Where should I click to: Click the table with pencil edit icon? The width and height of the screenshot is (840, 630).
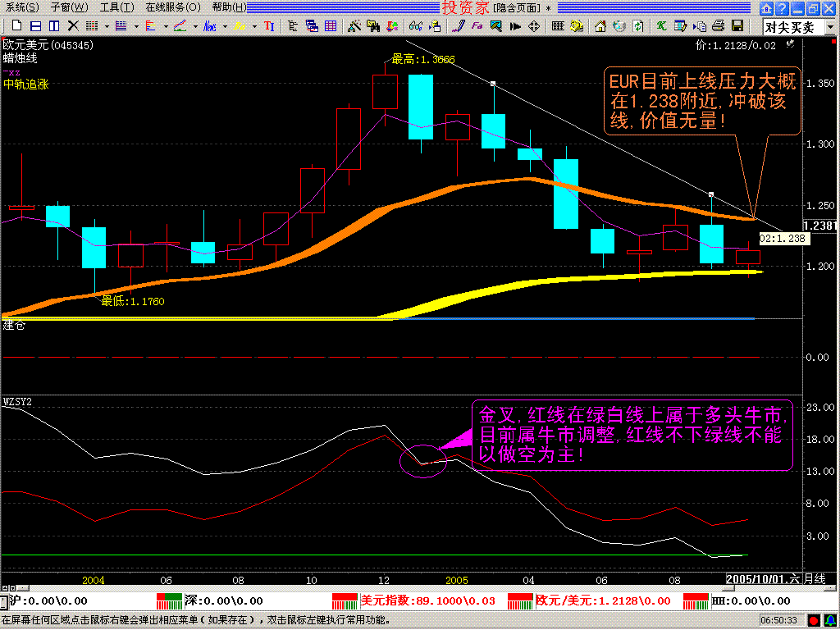pos(680,25)
